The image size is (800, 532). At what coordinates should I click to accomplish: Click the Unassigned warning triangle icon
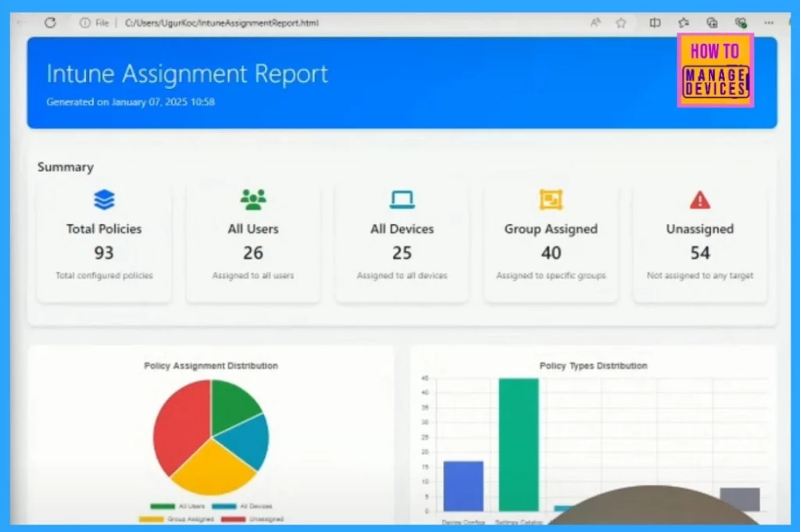pyautogui.click(x=700, y=200)
